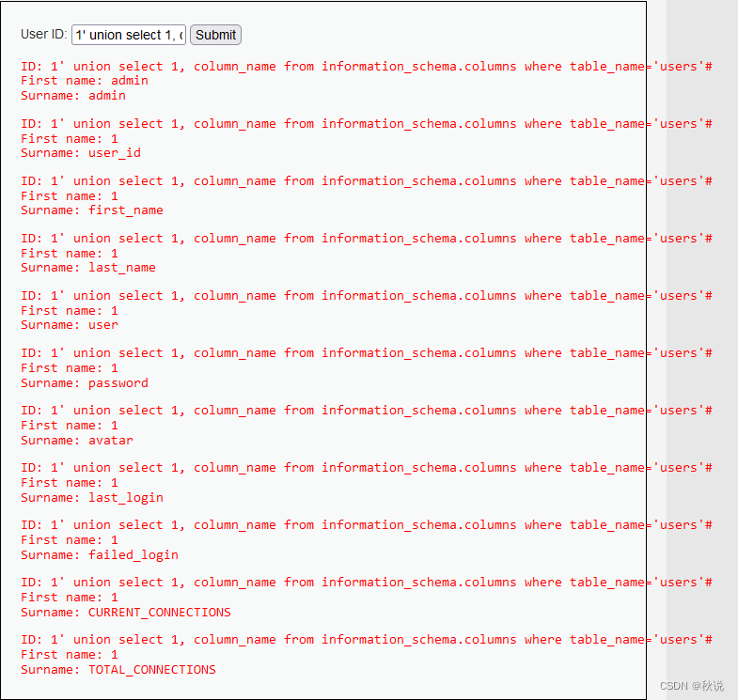
Task: Click the 'User ID:' label
Action: [44, 35]
